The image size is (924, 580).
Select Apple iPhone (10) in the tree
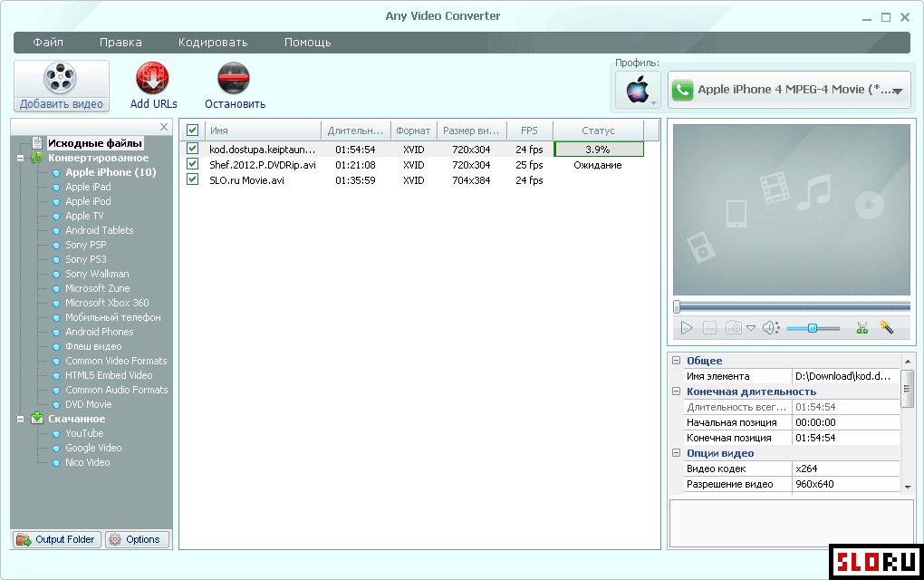111,172
